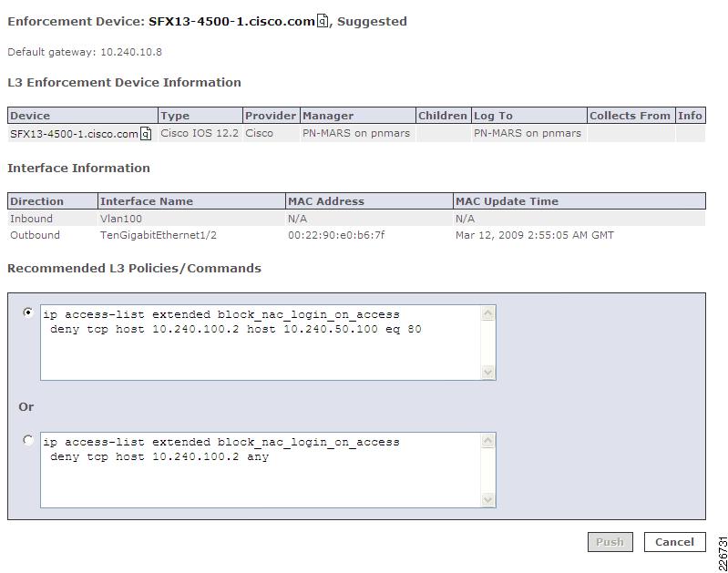Click the Recommended L3 Policies/Commands heading

click(x=134, y=269)
